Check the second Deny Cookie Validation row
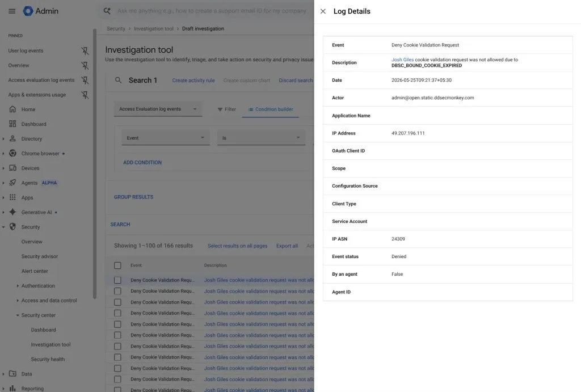Screen dimensions: 581x392 [117, 291]
